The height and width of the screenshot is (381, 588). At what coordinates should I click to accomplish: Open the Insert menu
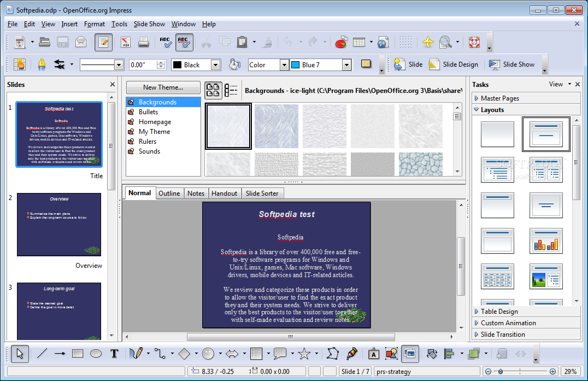69,24
